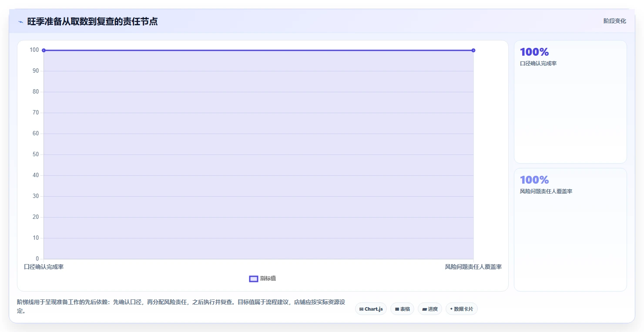Viewport: 644px width, 332px height.
Task: Click the title 旺季准备从取数到复查的责任节点
Action: tap(92, 21)
